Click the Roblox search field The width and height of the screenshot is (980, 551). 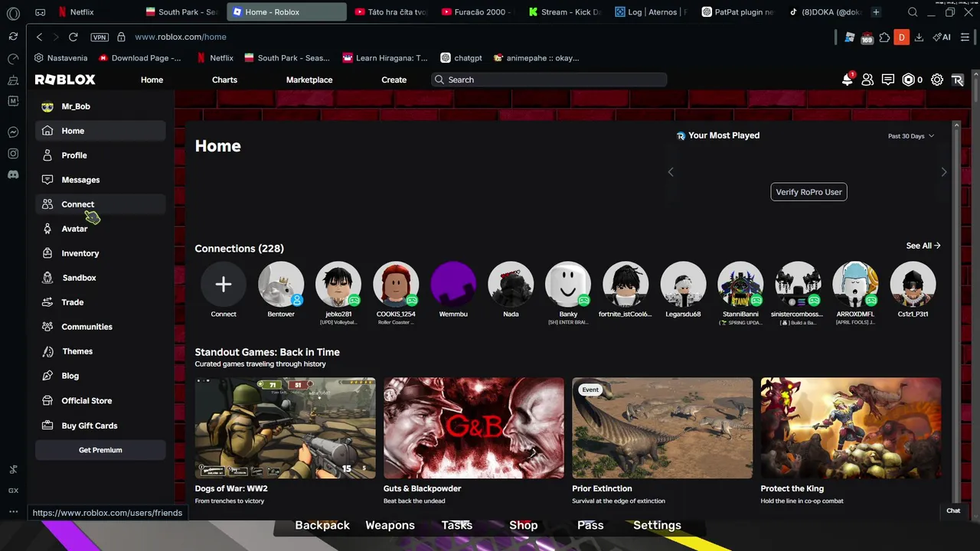pyautogui.click(x=549, y=80)
